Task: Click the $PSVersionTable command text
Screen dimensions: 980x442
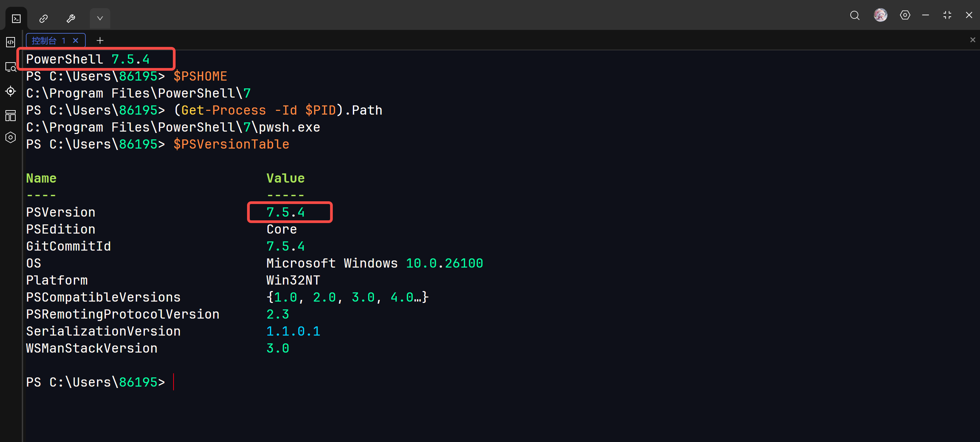Action: pos(231,144)
